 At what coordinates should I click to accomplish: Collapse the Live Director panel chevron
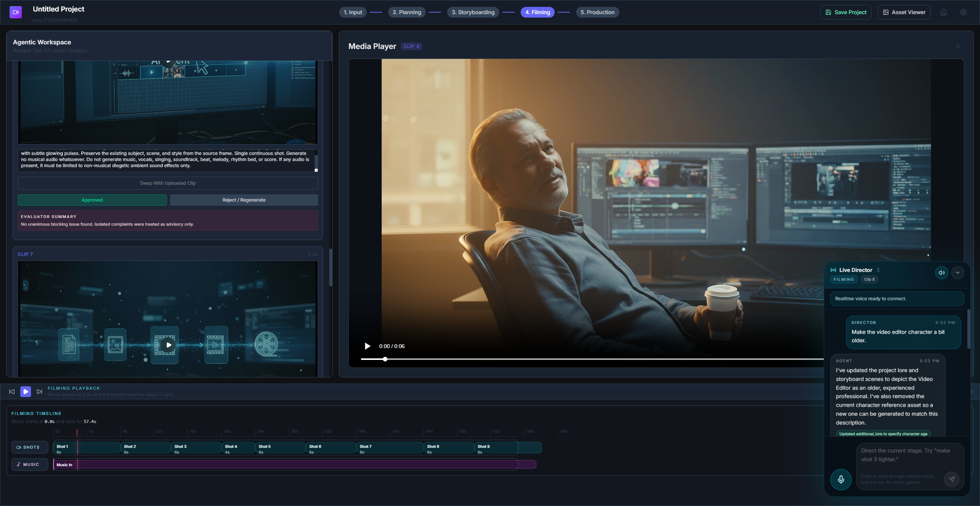[x=958, y=273]
